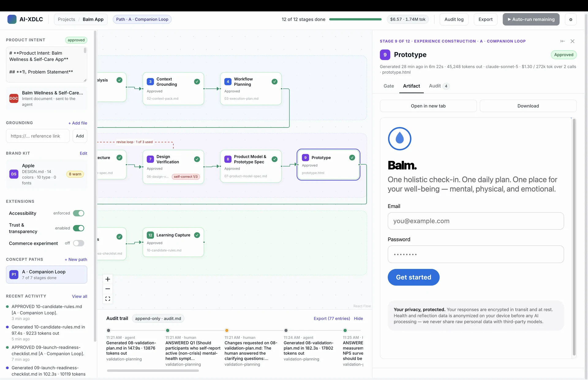588x380 pixels.
Task: Fit the flow canvas to view
Action: [x=108, y=299]
